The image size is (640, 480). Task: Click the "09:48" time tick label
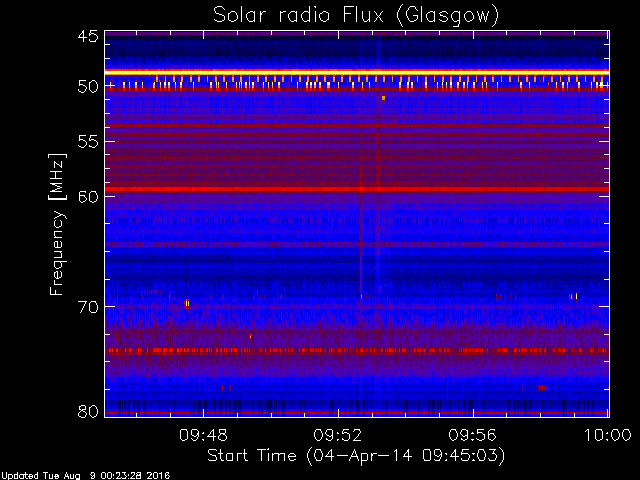tap(203, 435)
